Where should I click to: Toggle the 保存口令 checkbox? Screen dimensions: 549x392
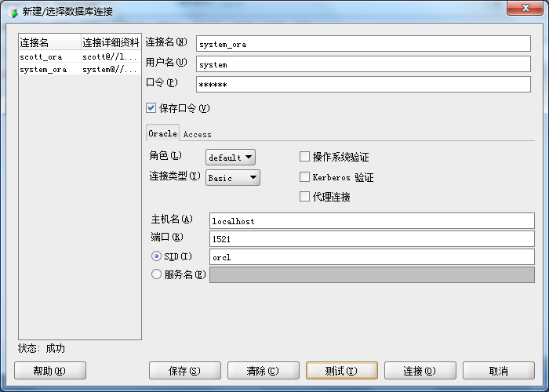pyautogui.click(x=151, y=108)
